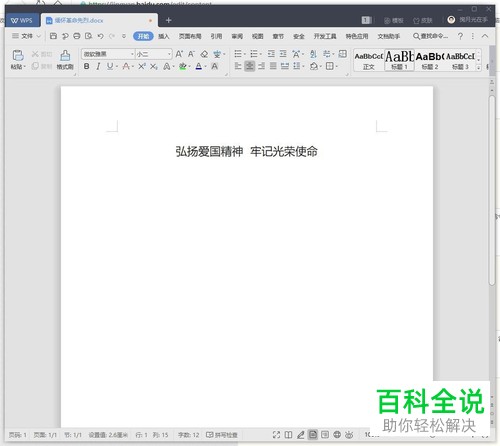Pick font color with blue-underlined A
Viewport: 500px width, 446px height.
[199, 66]
